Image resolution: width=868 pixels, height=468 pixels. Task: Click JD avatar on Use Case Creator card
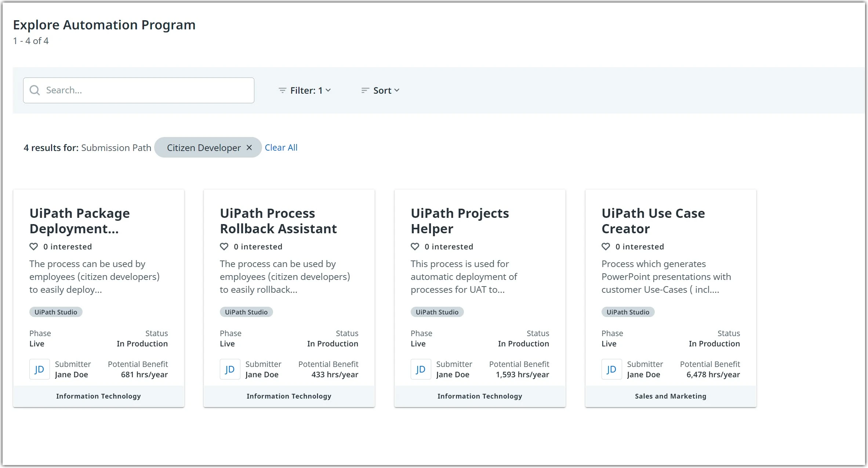click(611, 369)
